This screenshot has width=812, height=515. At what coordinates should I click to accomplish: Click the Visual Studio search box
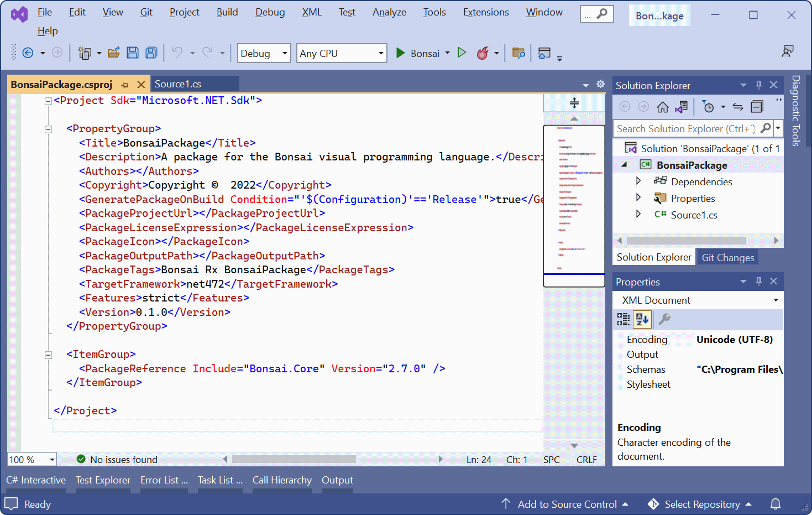click(x=597, y=14)
